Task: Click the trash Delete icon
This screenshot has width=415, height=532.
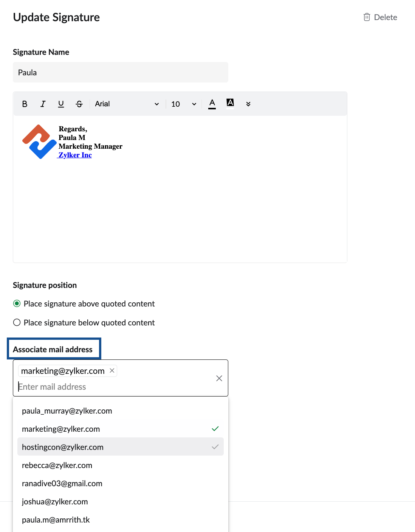Action: 367,17
